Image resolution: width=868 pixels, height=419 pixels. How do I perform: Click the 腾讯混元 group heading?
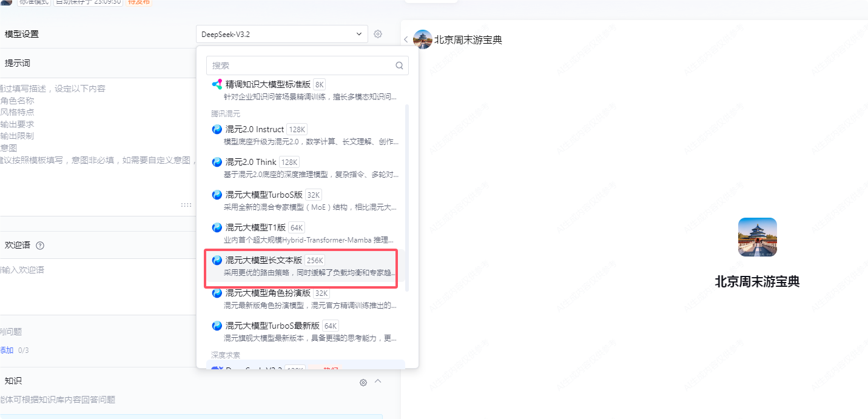tap(226, 113)
